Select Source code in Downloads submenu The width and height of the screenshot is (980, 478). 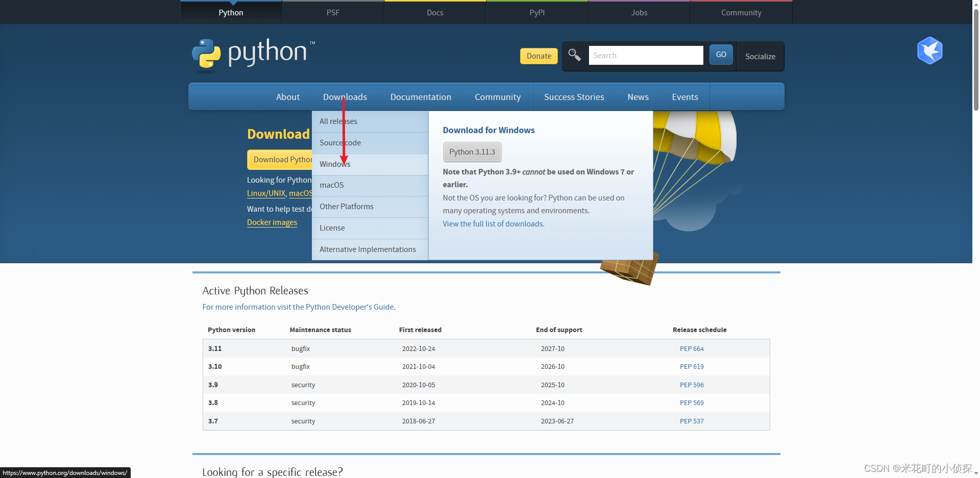[370, 143]
